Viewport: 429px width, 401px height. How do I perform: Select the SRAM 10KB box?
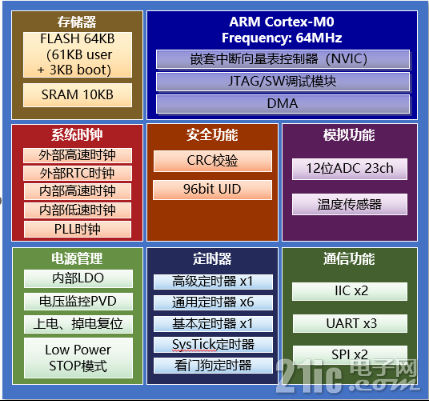pos(77,95)
